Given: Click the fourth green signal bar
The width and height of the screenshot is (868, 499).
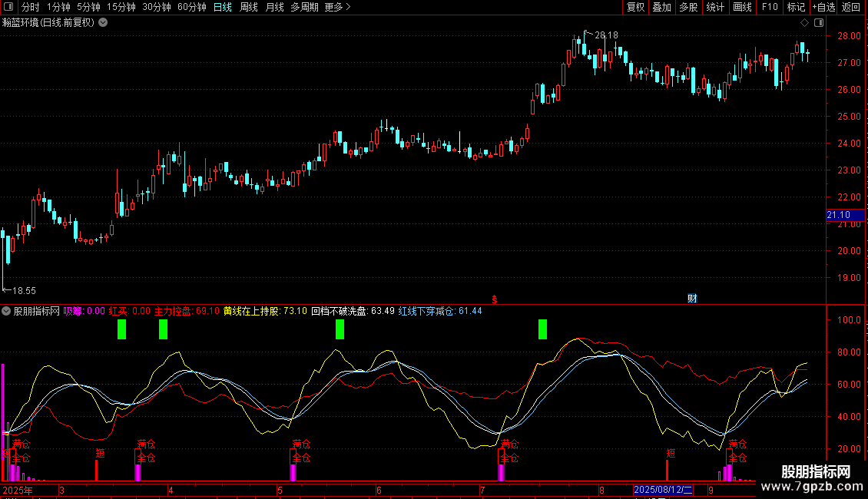Looking at the screenshot, I should pyautogui.click(x=542, y=329).
